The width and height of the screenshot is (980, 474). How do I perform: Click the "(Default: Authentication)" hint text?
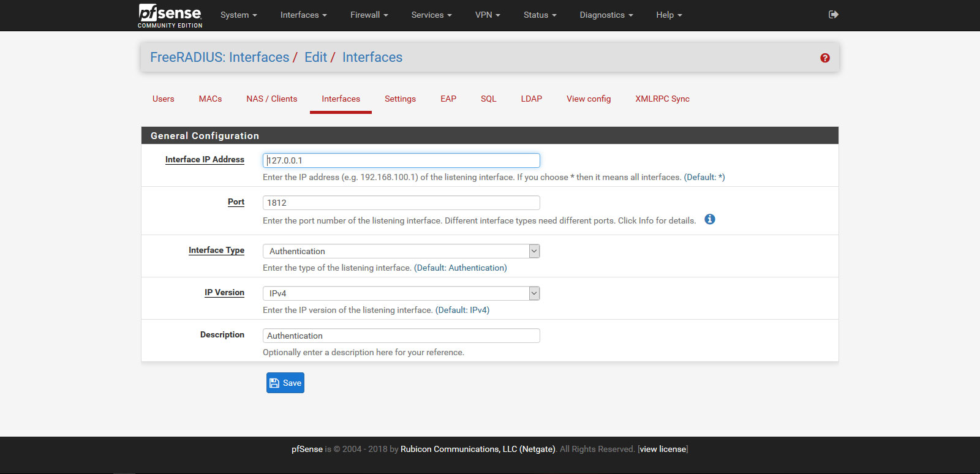[461, 268]
